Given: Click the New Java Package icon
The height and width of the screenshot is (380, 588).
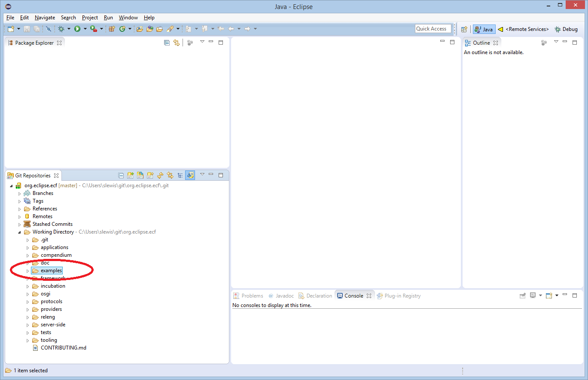Looking at the screenshot, I should point(112,29).
